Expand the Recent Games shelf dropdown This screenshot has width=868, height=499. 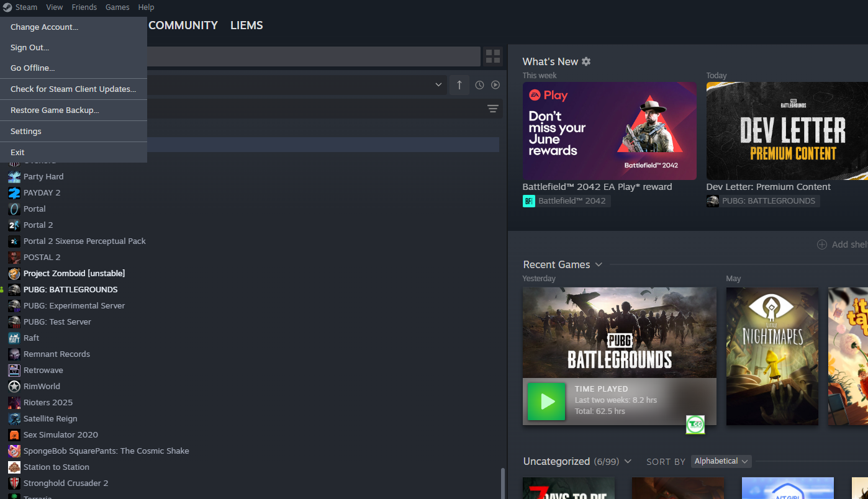(599, 265)
